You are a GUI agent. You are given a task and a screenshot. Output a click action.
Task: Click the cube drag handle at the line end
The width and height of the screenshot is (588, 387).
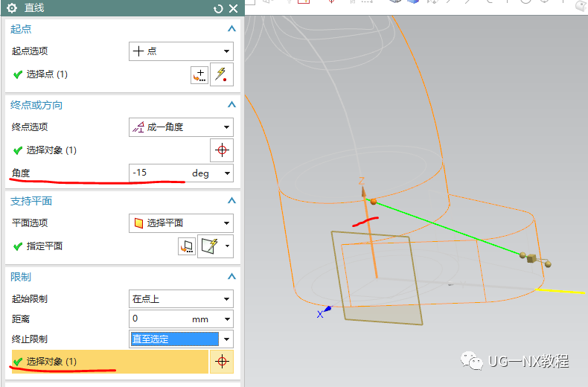(531, 258)
